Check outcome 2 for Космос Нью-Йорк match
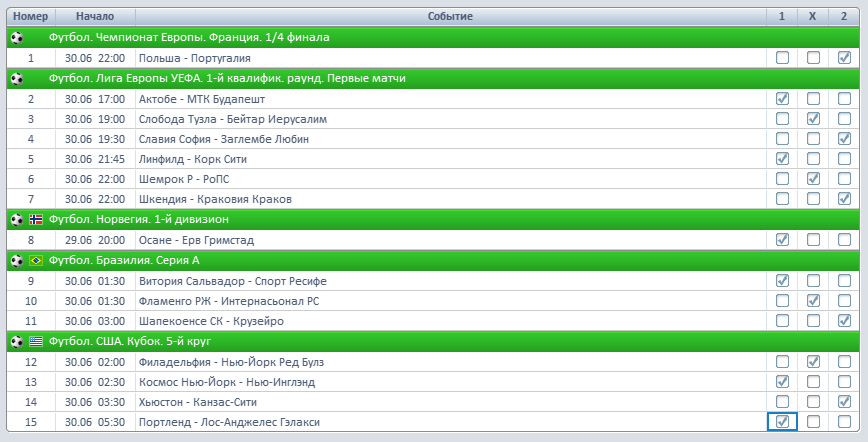Screen dimensions: 868x442 pos(844,381)
